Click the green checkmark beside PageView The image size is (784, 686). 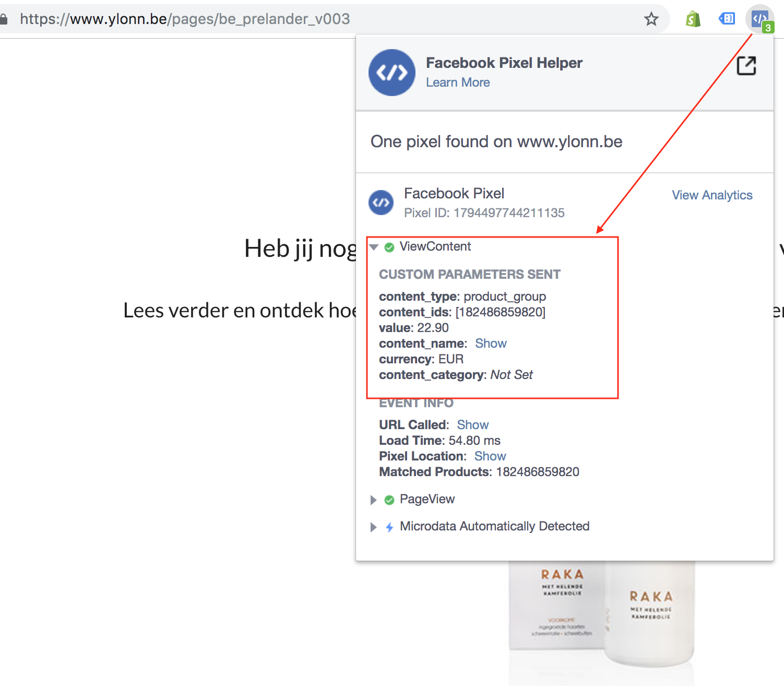click(389, 500)
